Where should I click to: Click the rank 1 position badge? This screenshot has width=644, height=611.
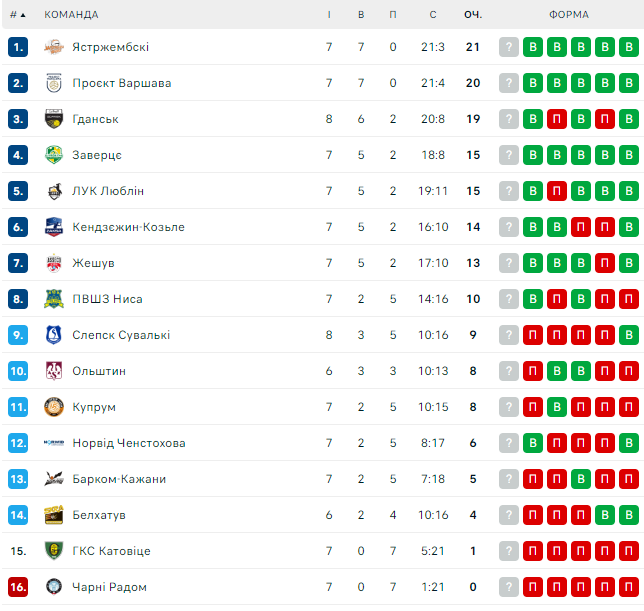click(18, 47)
